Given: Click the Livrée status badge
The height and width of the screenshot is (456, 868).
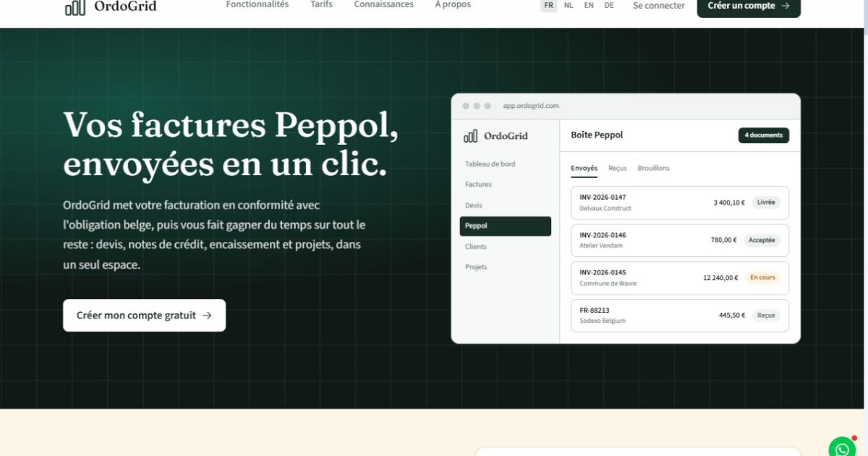Looking at the screenshot, I should click(766, 203).
